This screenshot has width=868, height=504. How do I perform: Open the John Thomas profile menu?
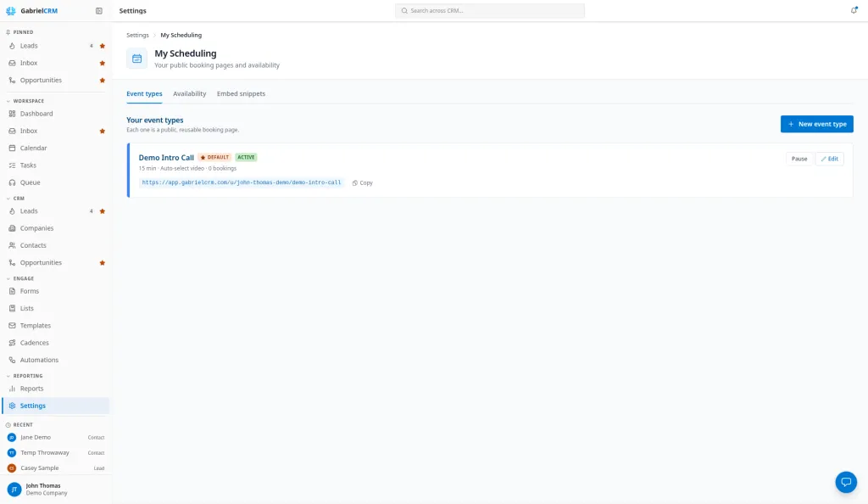click(55, 490)
